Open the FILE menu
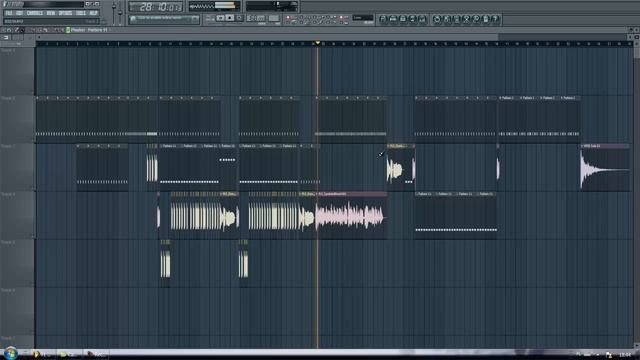 point(9,13)
